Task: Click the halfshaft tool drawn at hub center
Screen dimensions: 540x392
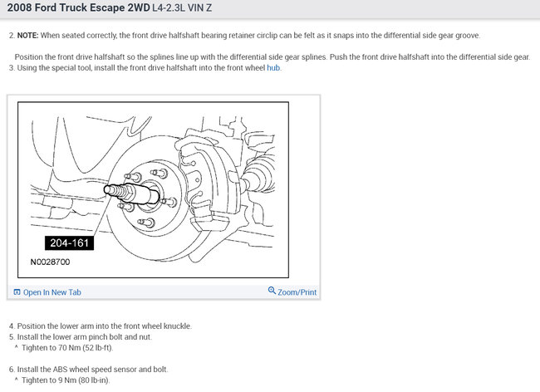Action: (132, 194)
